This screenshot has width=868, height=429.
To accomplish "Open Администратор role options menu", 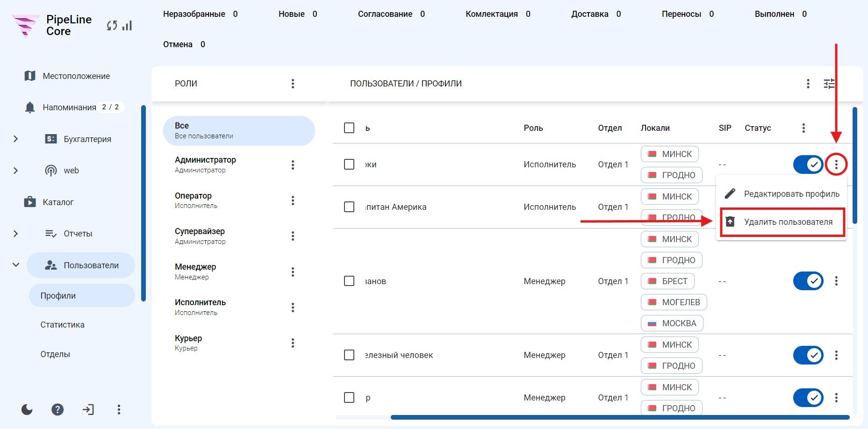I will tap(293, 165).
